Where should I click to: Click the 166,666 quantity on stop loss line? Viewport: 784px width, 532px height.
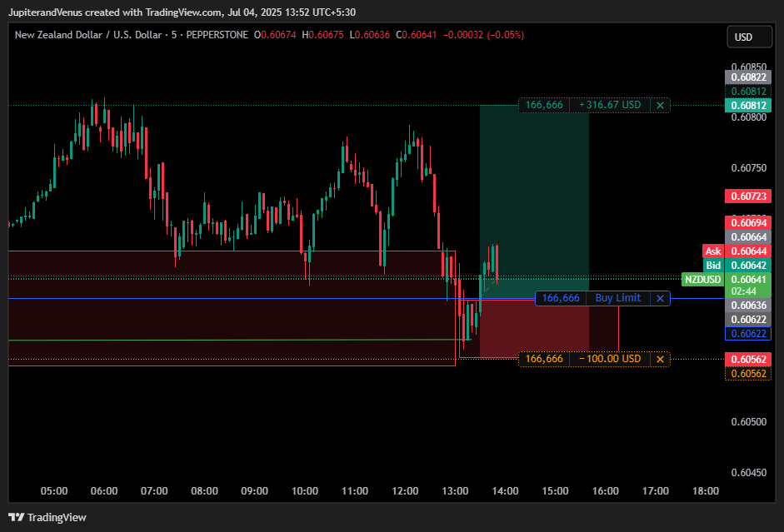point(544,359)
